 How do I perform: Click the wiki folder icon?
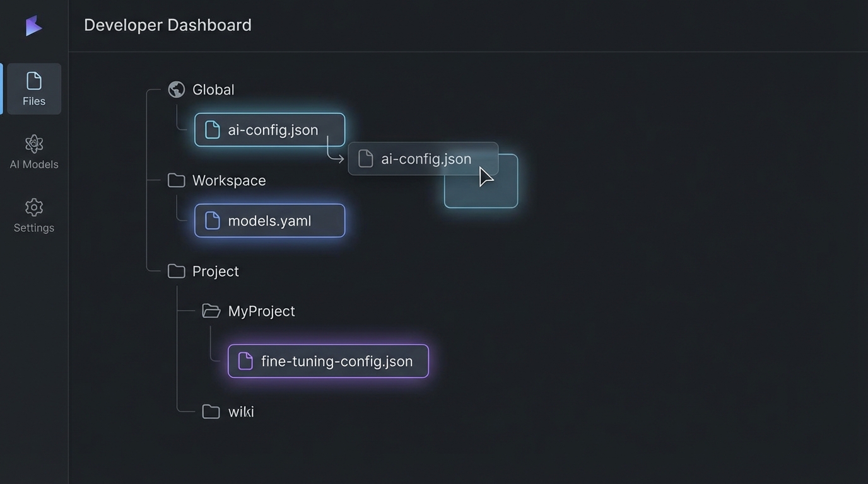click(211, 412)
